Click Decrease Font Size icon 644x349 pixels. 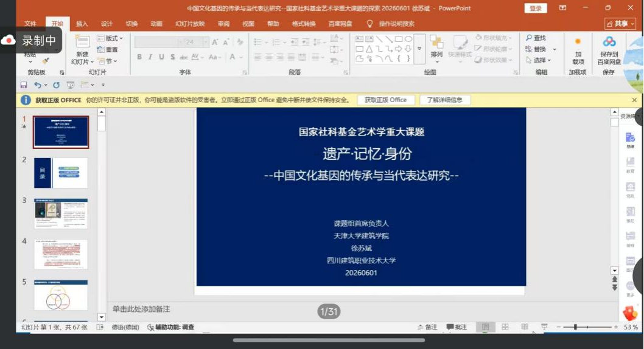pos(226,42)
